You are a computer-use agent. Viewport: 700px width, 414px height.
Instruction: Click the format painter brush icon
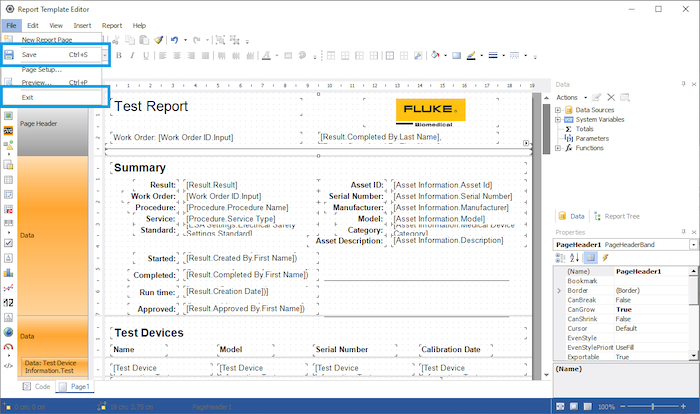click(x=159, y=39)
